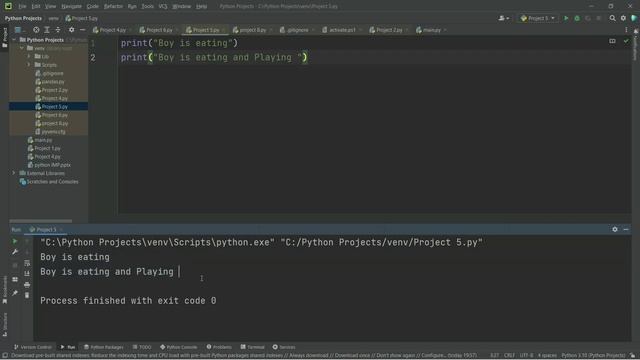Viewport: 640px width, 360px height.
Task: Switch to the Project 2.py editor tab
Action: click(388, 30)
